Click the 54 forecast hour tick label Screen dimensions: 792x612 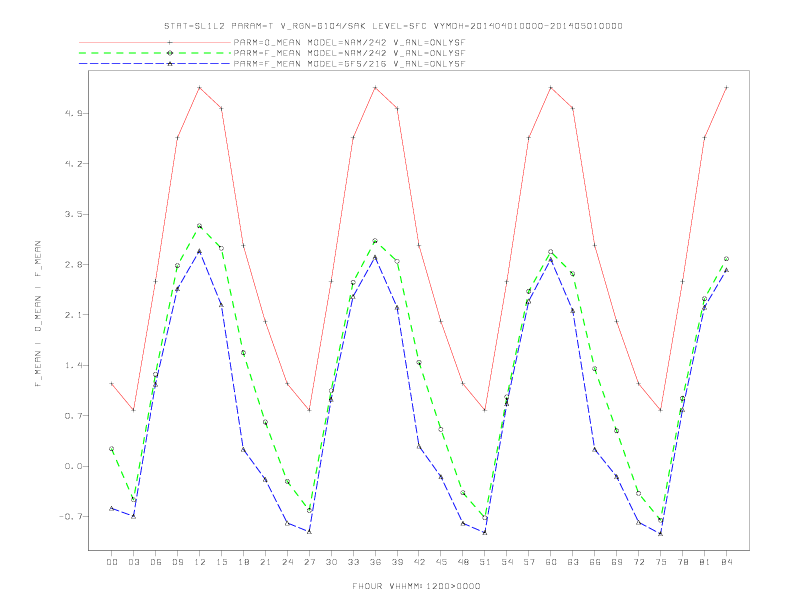pyautogui.click(x=507, y=562)
